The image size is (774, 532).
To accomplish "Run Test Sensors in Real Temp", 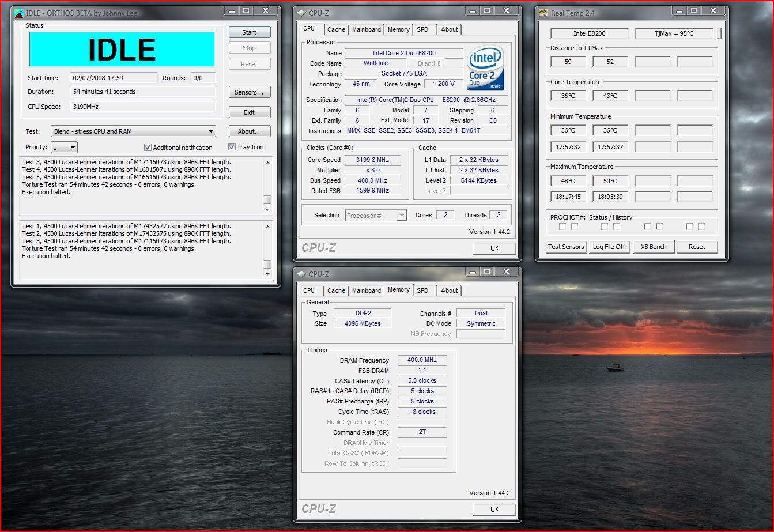I will (x=566, y=247).
